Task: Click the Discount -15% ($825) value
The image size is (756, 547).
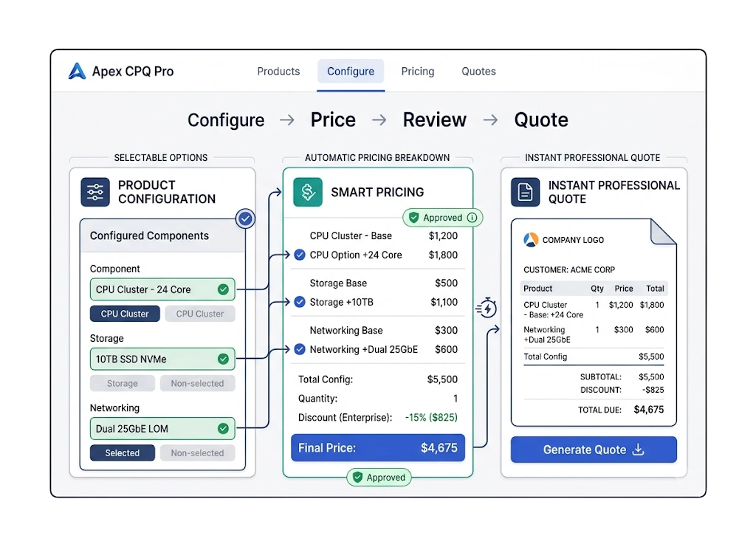Action: tap(431, 417)
